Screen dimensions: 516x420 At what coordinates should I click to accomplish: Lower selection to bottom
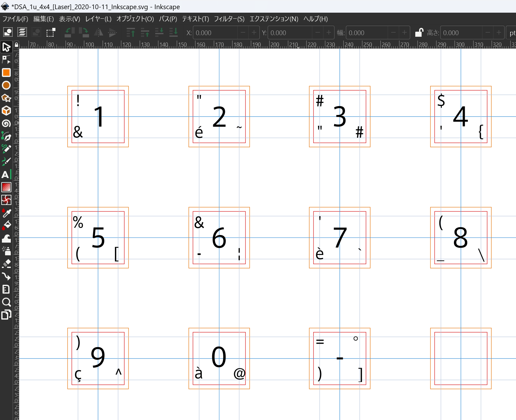click(x=173, y=32)
